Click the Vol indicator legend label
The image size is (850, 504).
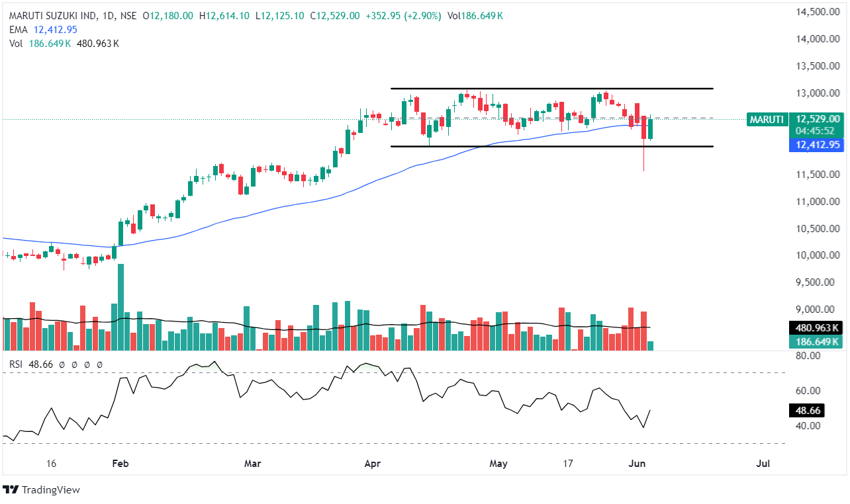pos(16,43)
